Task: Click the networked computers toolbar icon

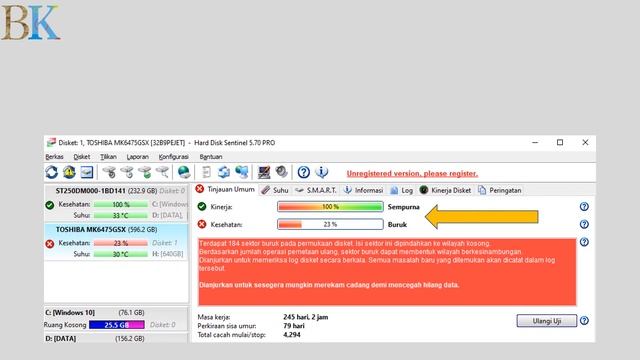Action: point(242,172)
